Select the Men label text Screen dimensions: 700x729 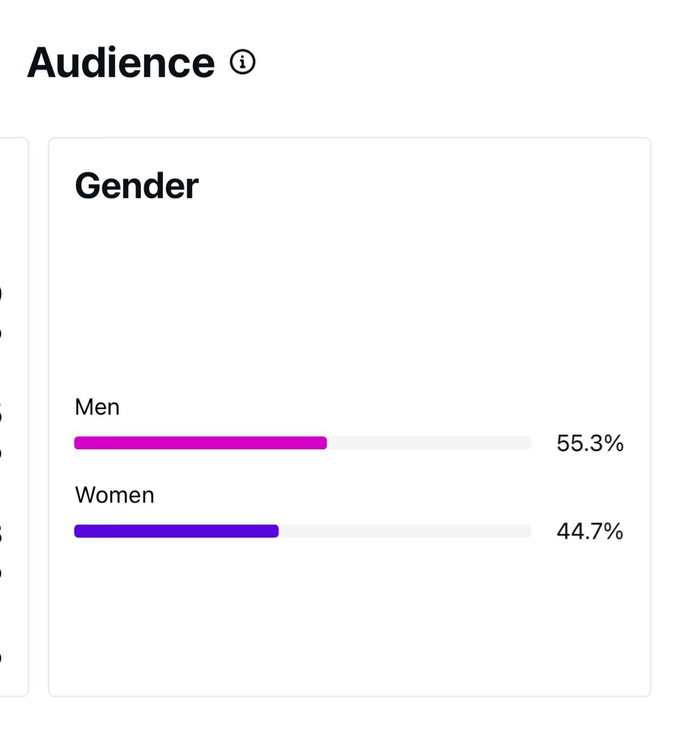[97, 407]
